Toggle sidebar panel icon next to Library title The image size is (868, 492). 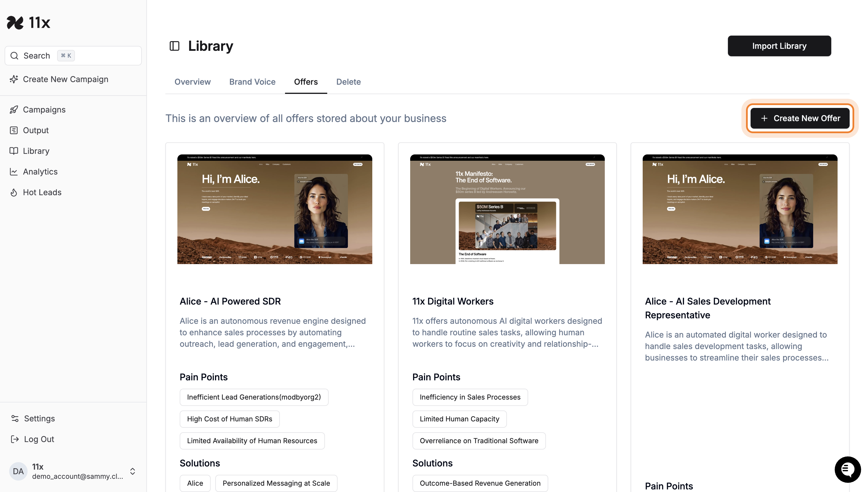click(174, 46)
